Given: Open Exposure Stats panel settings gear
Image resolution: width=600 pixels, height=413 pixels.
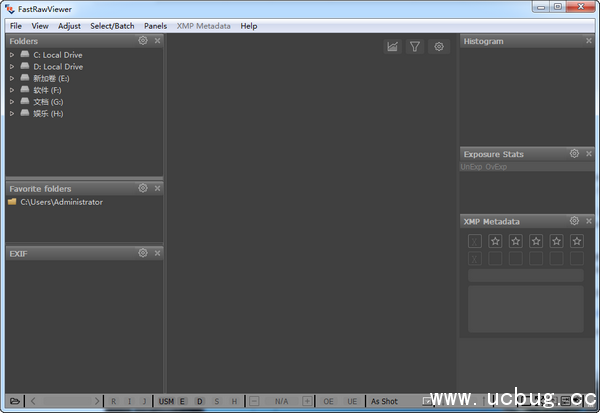Looking at the screenshot, I should [x=574, y=154].
